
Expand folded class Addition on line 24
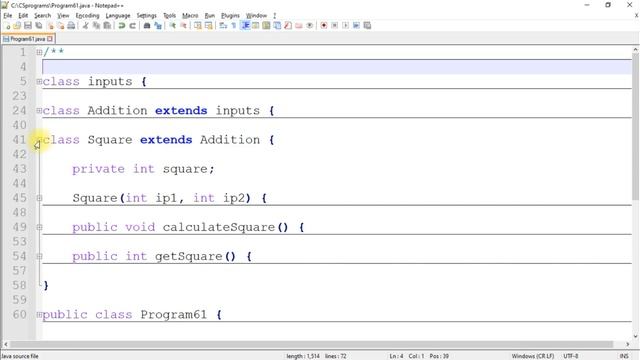[x=39, y=110]
